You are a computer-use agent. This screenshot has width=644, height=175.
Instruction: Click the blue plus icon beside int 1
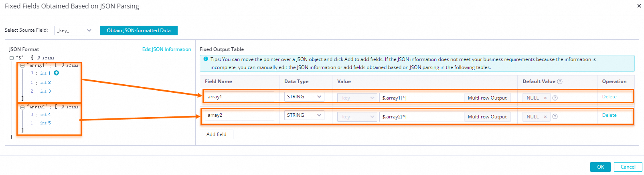57,73
